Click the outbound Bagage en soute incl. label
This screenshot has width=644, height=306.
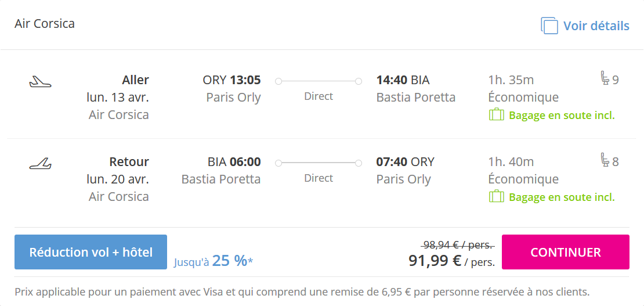click(561, 116)
